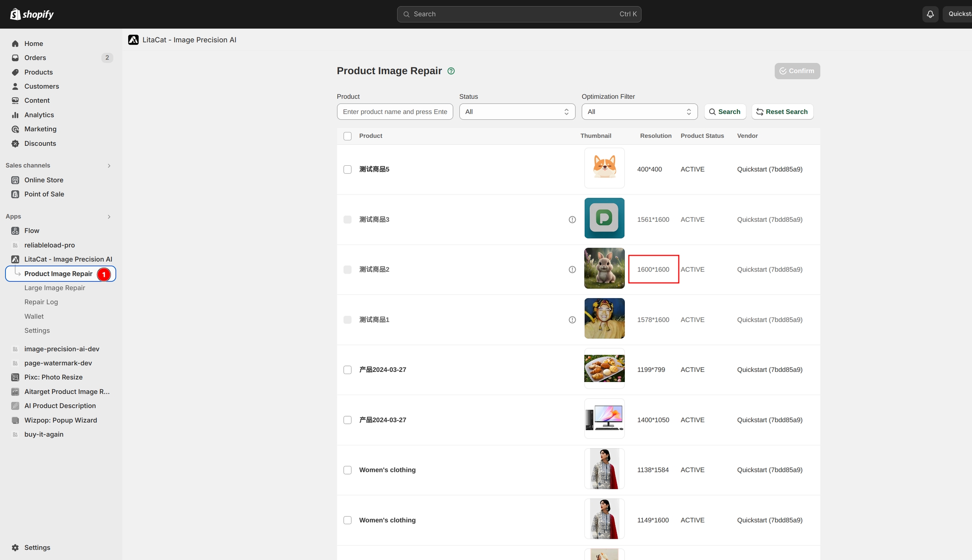Tick the checkbox for 测试商品5
972x560 pixels.
point(347,170)
